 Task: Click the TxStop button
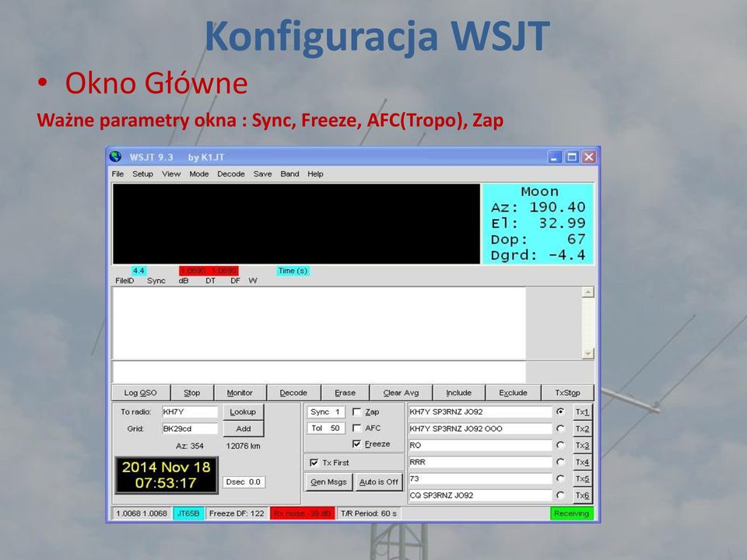[567, 393]
